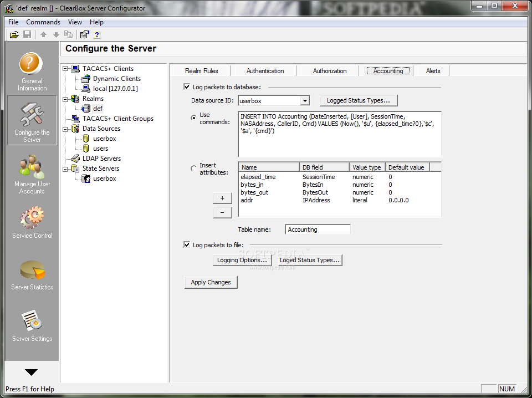Click the Data Sources node icon
The width and height of the screenshot is (532, 398).
point(75,129)
